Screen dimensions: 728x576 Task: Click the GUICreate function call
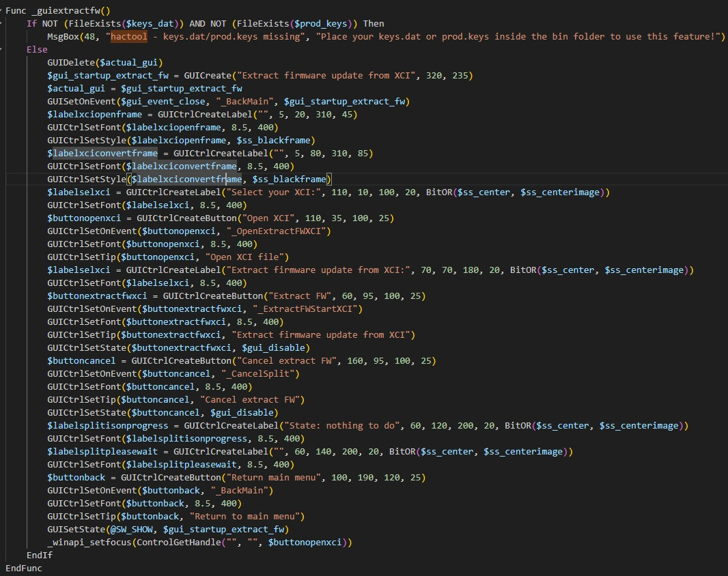pos(208,76)
